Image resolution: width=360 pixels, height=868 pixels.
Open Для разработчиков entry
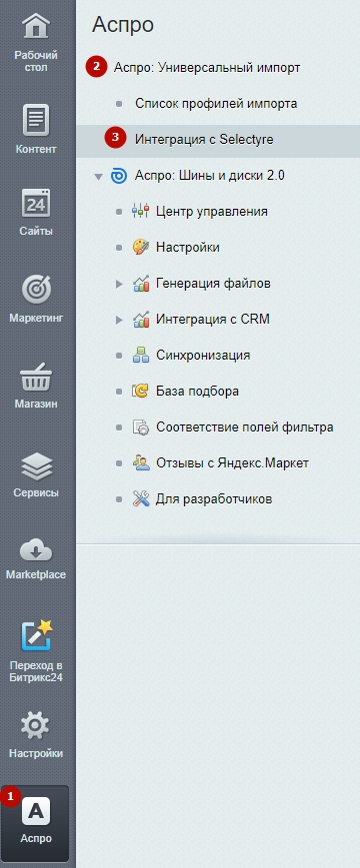click(214, 499)
